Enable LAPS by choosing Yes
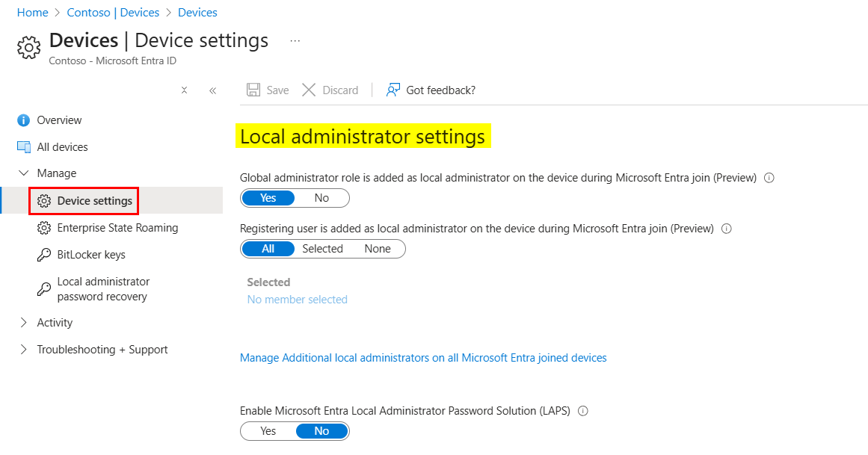The width and height of the screenshot is (868, 455). pos(268,431)
